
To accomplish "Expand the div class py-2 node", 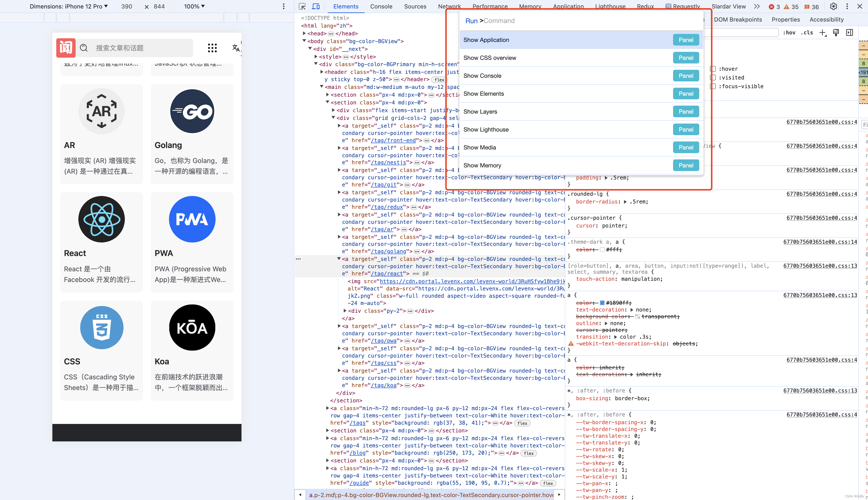I will point(345,311).
